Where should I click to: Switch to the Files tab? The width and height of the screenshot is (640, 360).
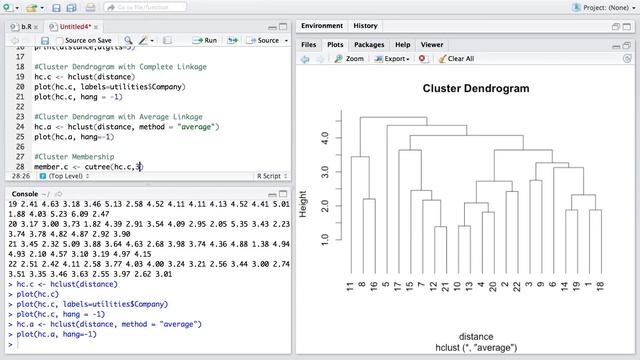[x=309, y=45]
